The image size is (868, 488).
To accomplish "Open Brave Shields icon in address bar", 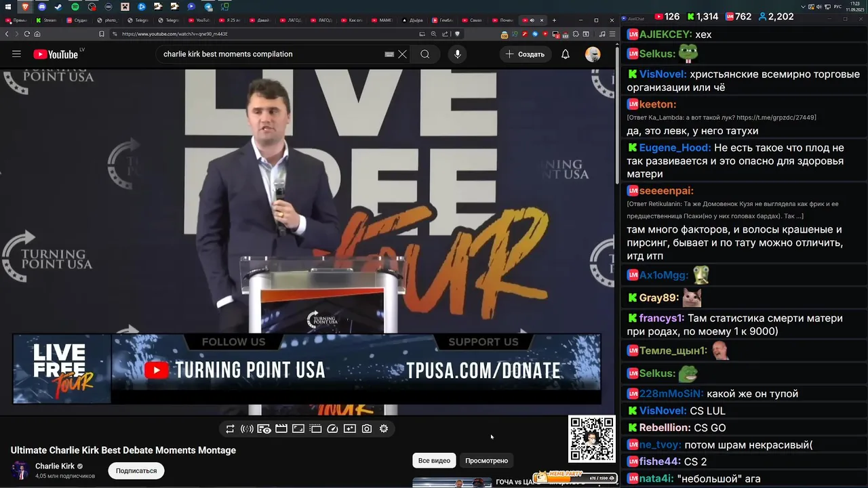I will click(x=457, y=34).
